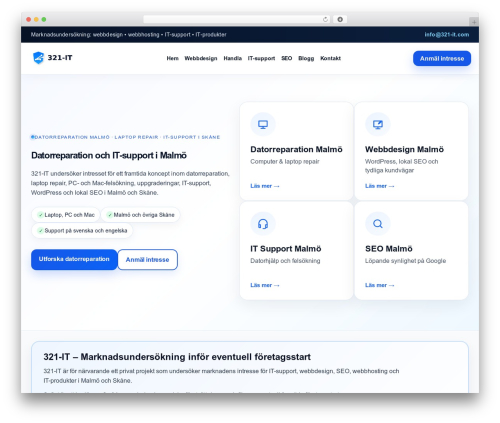Click the Malmö och övriga Skåne chip
Screen dimensions: 500x423
tap(140, 215)
